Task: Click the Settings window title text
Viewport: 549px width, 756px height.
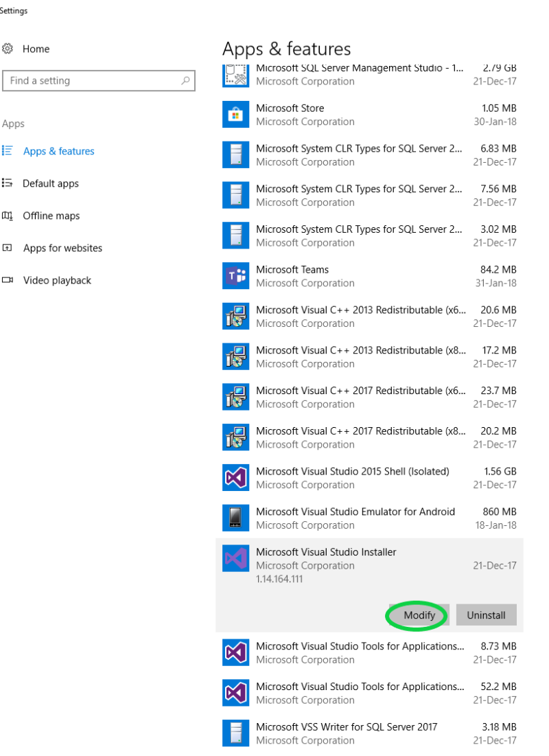Action: click(x=14, y=10)
